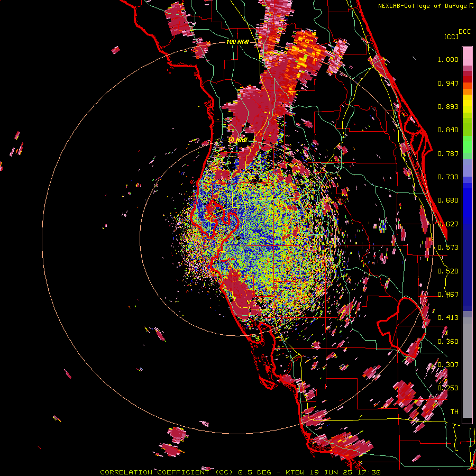
Task: Click the 50 NMI range ring label
Action: click(237, 140)
